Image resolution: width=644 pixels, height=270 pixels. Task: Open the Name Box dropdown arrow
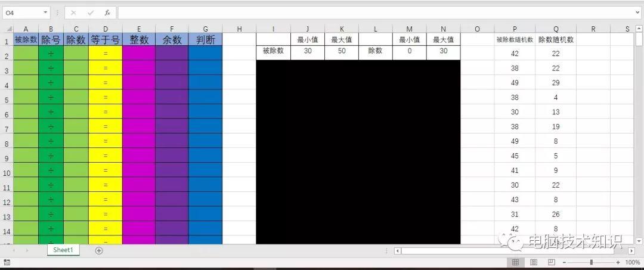pyautogui.click(x=45, y=13)
